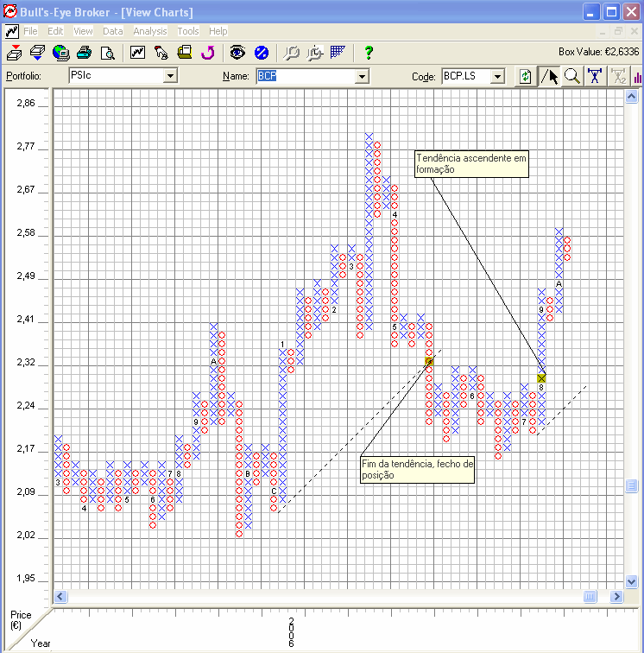
Task: Click the 2,32 price axis label
Action: (26, 362)
